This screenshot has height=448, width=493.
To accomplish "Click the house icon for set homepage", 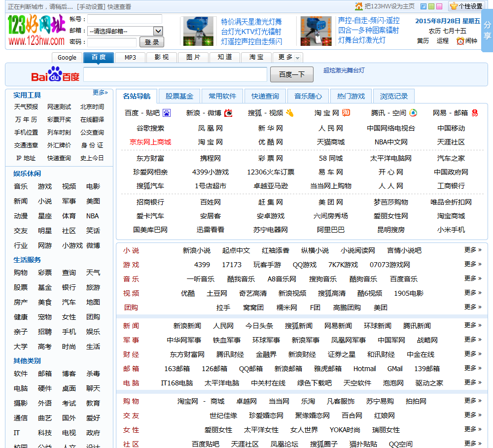I will [359, 6].
